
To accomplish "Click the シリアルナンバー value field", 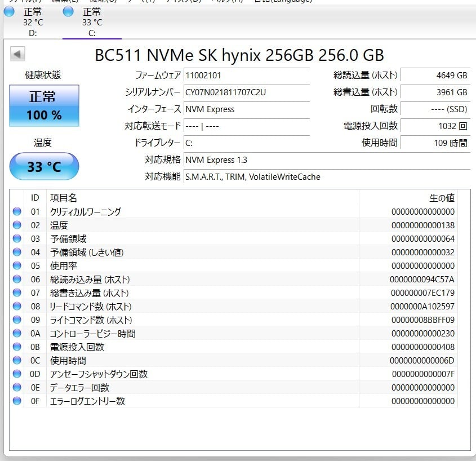I will coord(247,92).
